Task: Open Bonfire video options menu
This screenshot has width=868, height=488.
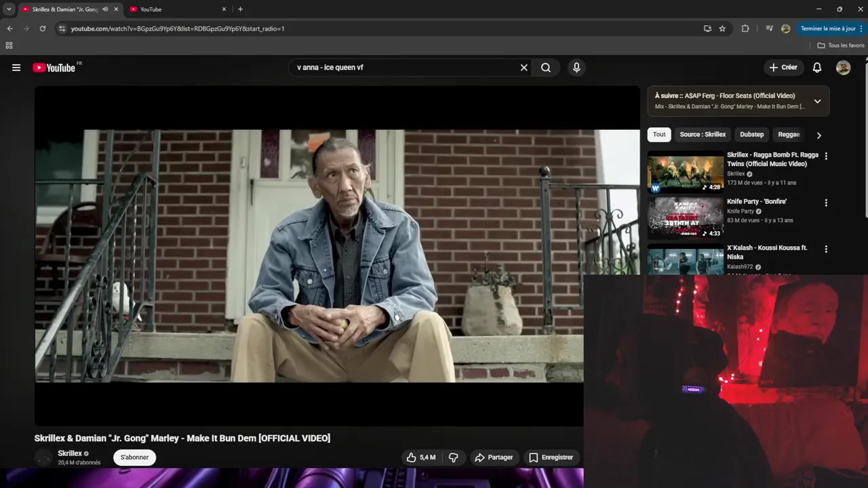Action: tap(826, 203)
